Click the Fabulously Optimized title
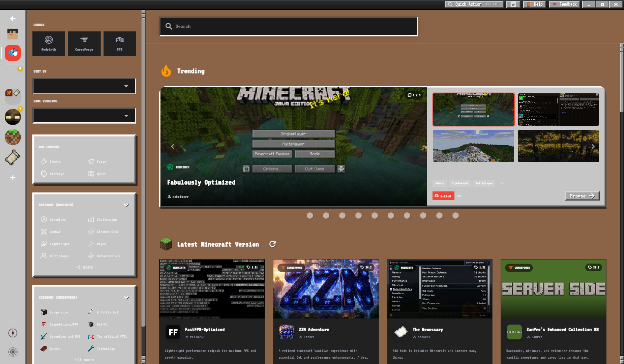This screenshot has width=624, height=364. 201,182
